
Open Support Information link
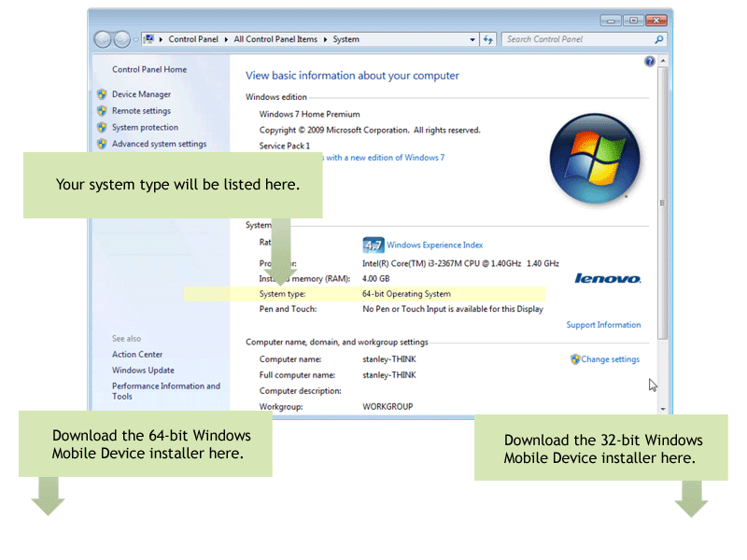pos(603,325)
